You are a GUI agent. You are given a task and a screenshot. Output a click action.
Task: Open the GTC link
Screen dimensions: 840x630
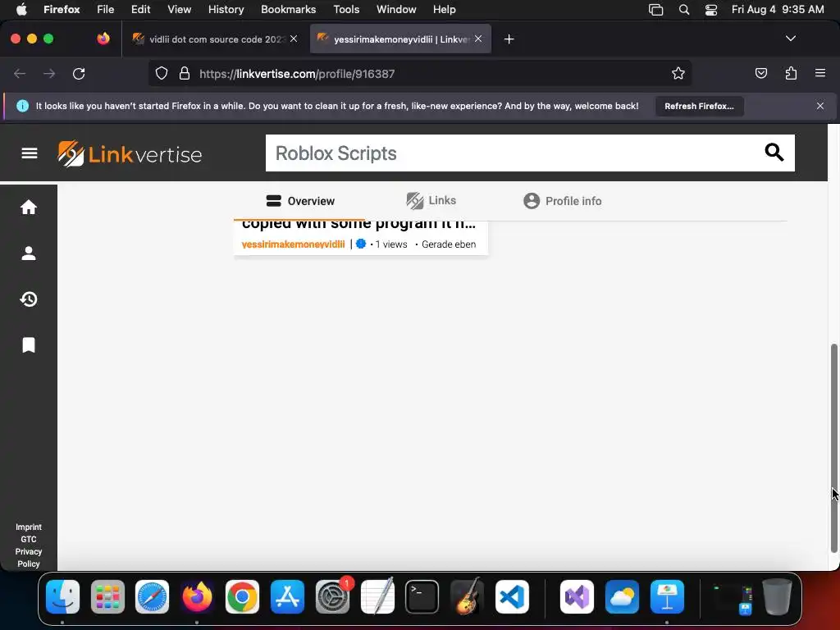29,540
